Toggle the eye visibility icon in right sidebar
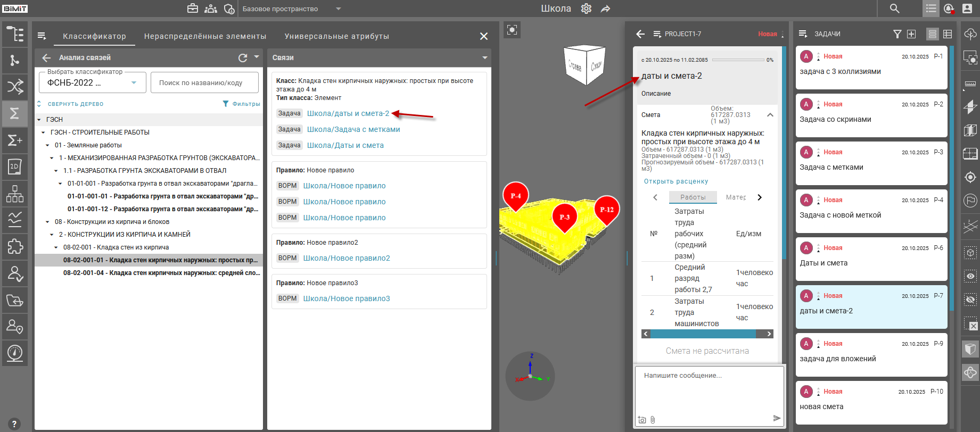Screen dimensions: 980x432 pos(970,276)
